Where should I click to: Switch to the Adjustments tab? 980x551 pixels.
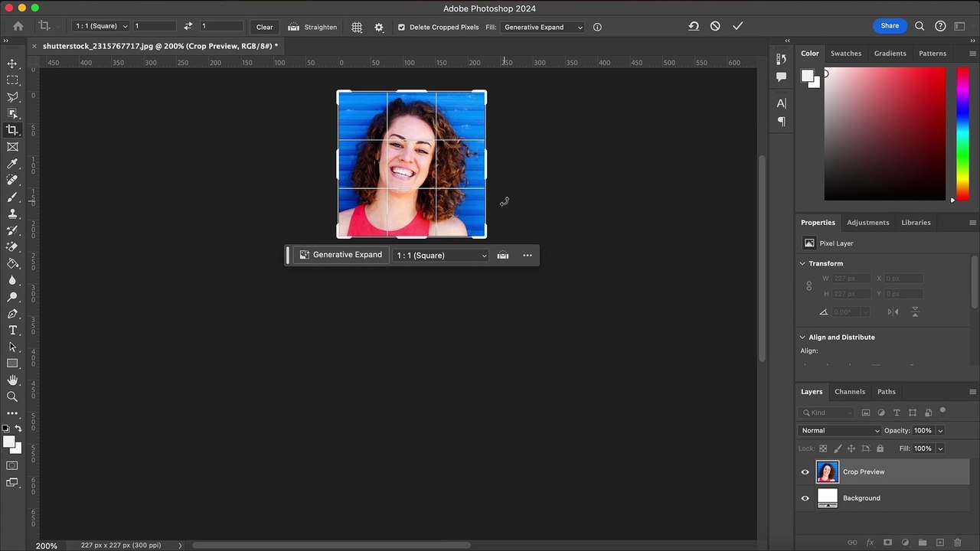(868, 223)
